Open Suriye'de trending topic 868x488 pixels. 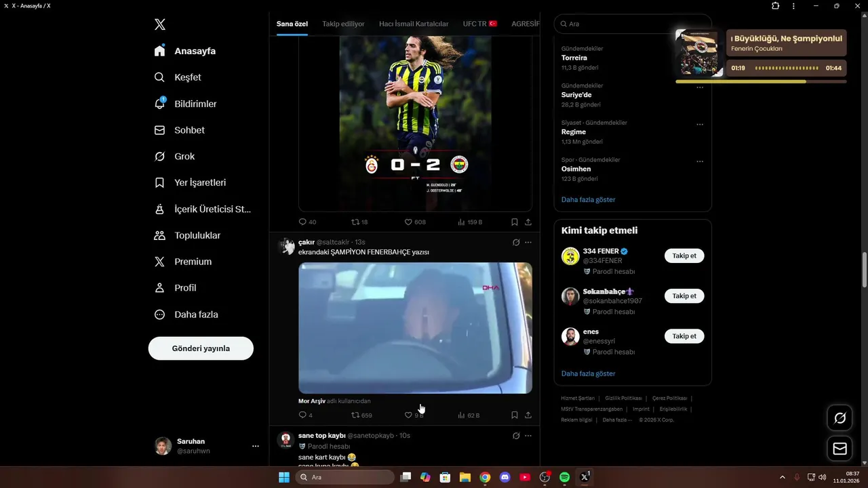(577, 95)
